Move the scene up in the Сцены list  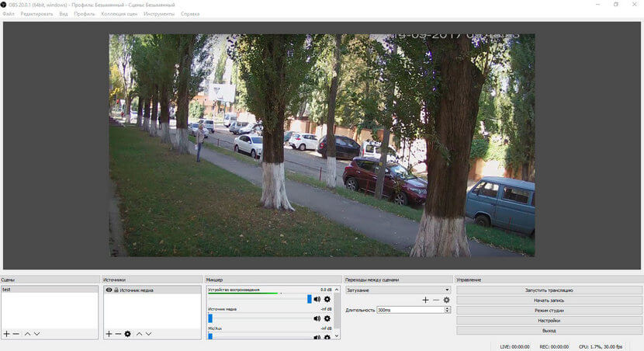27,334
